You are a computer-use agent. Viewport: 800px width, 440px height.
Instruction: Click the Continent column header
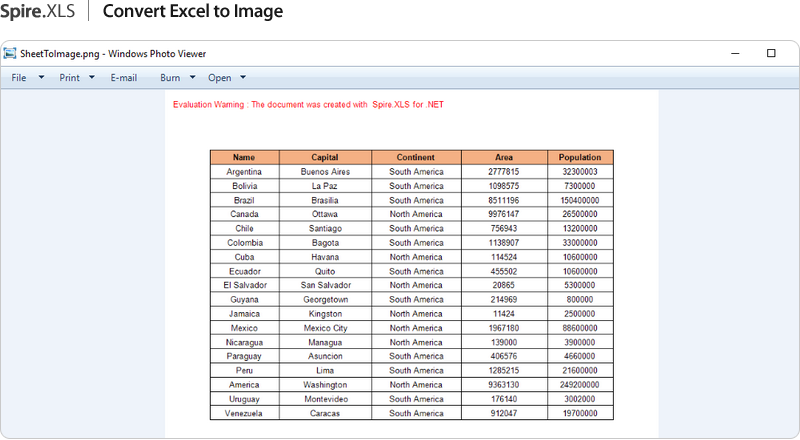(x=416, y=157)
